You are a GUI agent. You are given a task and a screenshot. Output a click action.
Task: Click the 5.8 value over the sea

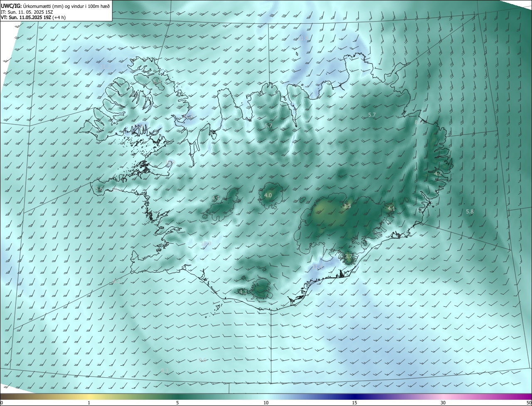(x=470, y=211)
